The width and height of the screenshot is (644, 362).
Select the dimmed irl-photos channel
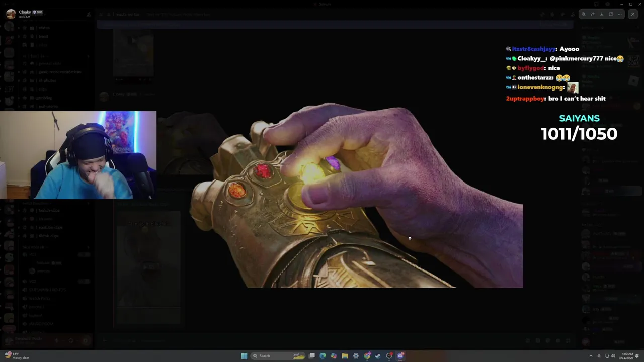(47, 80)
